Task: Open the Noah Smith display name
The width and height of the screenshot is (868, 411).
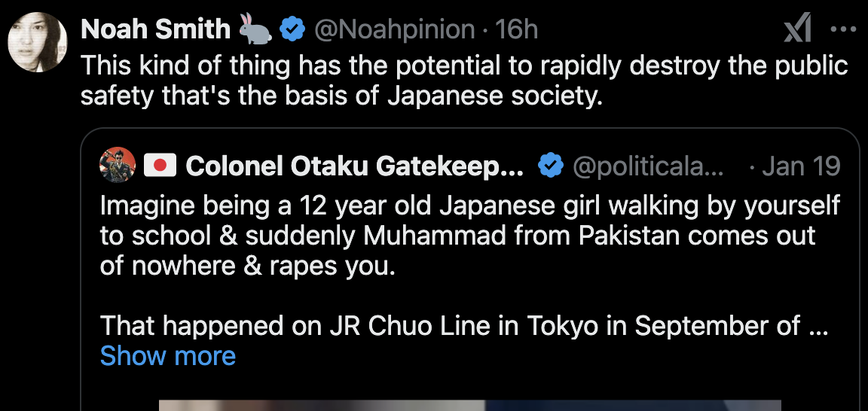Action: [x=155, y=29]
